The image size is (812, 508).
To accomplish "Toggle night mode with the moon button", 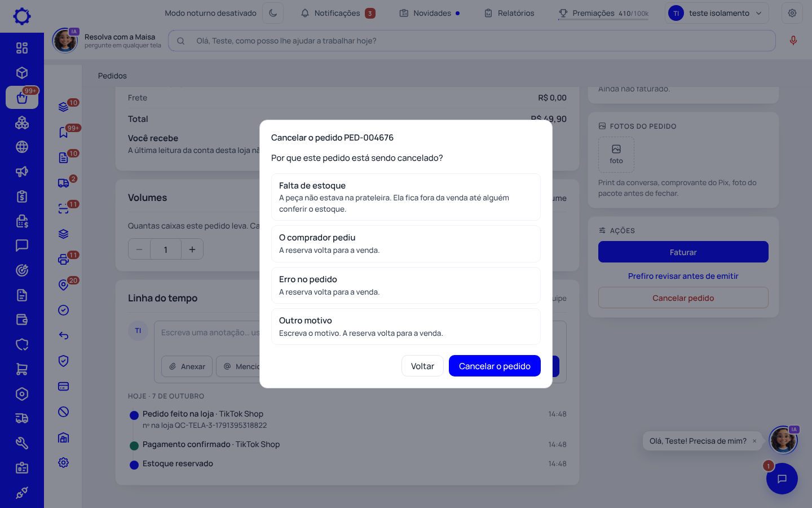I will click(x=273, y=13).
